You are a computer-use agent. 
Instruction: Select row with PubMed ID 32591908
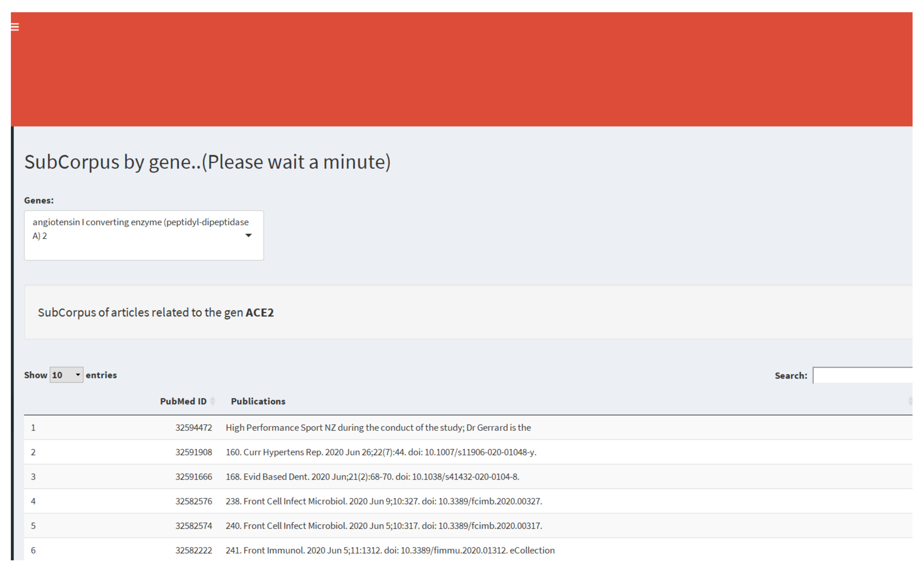193,452
